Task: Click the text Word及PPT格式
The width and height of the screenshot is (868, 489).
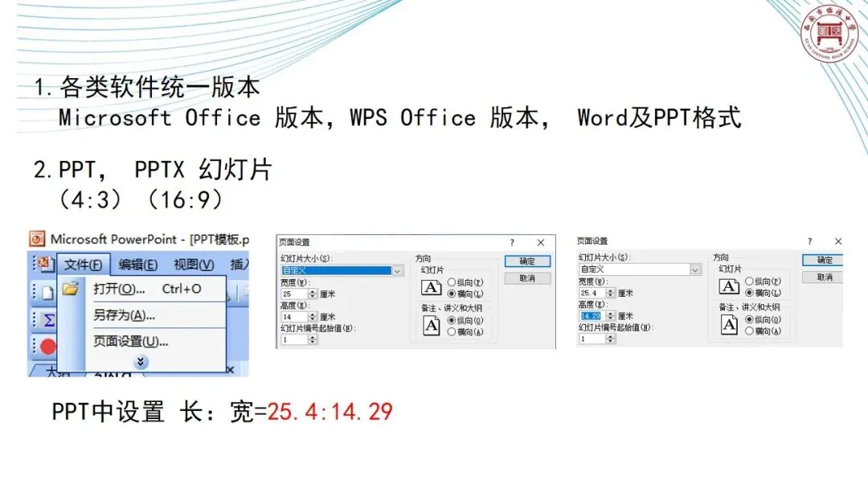Action: 659,117
